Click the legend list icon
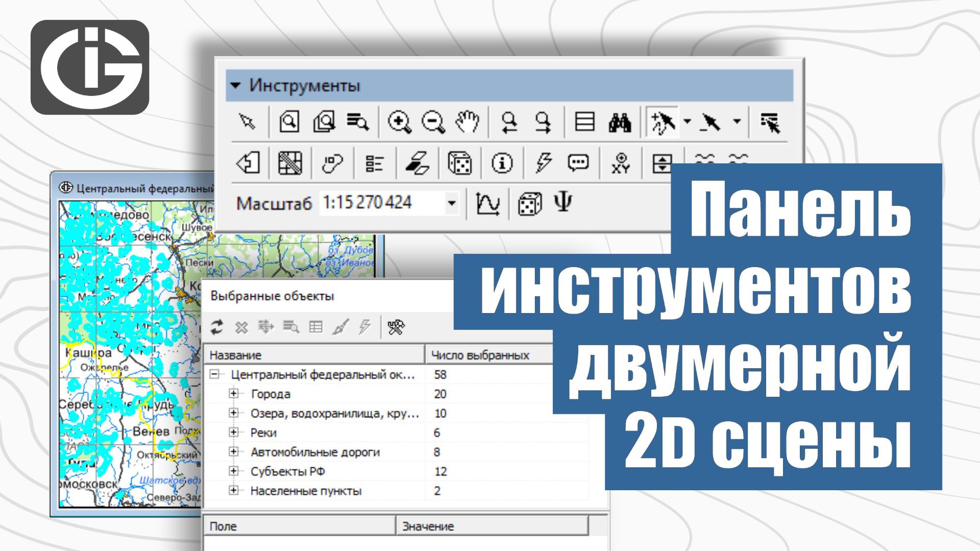The height and width of the screenshot is (551, 980). point(374,164)
